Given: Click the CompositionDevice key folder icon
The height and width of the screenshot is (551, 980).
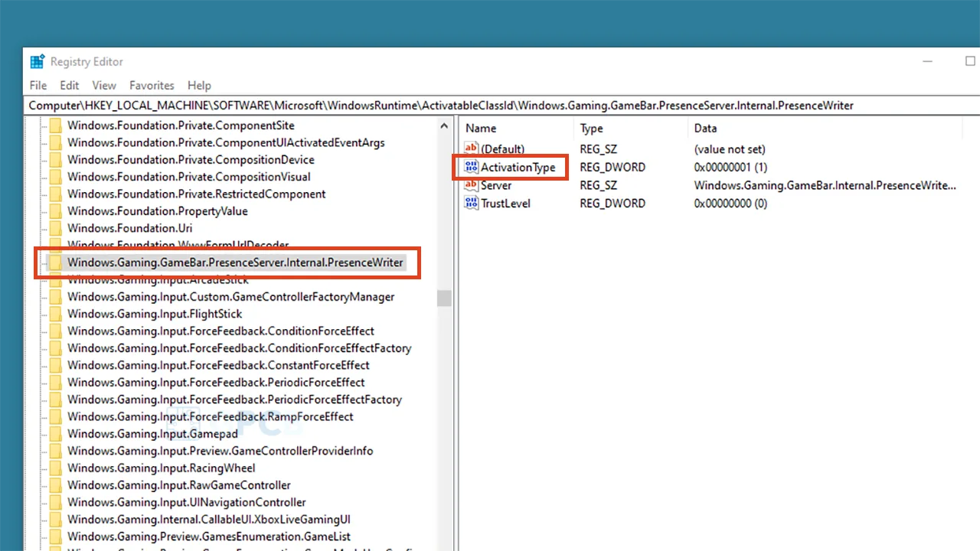Looking at the screenshot, I should [x=55, y=160].
